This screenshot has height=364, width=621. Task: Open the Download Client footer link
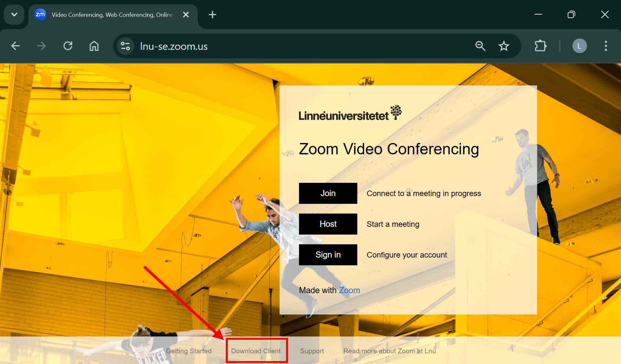pyautogui.click(x=256, y=351)
